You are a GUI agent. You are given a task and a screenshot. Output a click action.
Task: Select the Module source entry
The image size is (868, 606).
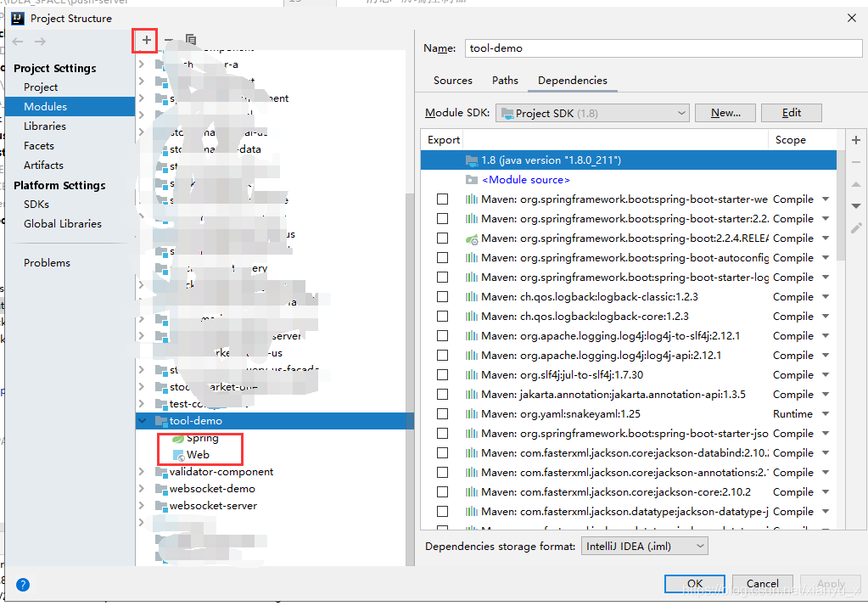tap(629, 179)
